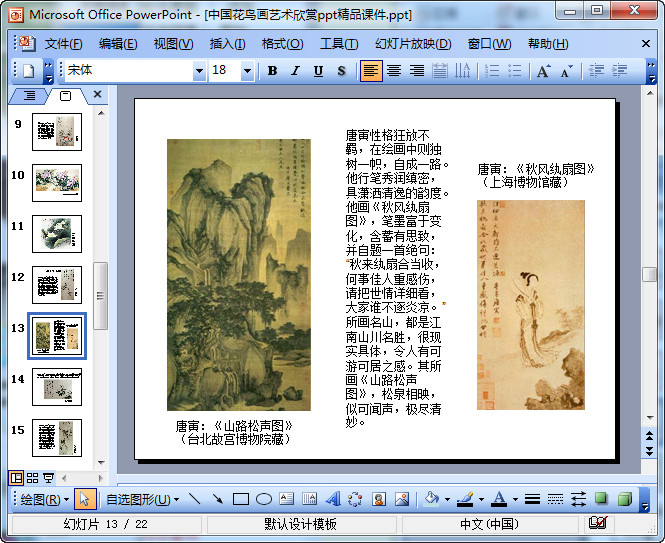Screen dimensions: 665x543
Task: Expand standard toolbar options chevron
Action: 49,71
